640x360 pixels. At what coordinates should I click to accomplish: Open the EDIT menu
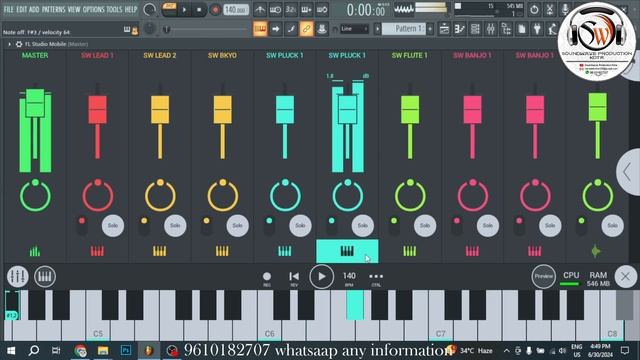(x=22, y=9)
